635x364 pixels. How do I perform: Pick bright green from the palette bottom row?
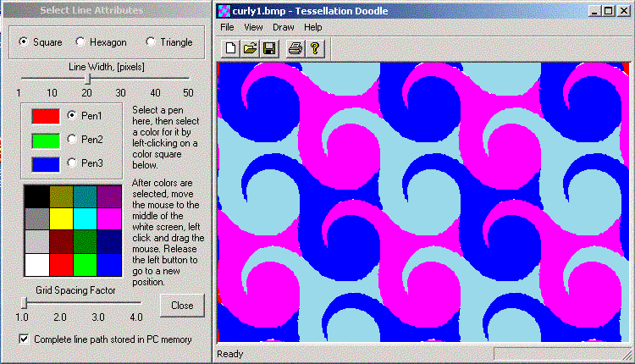[85, 265]
